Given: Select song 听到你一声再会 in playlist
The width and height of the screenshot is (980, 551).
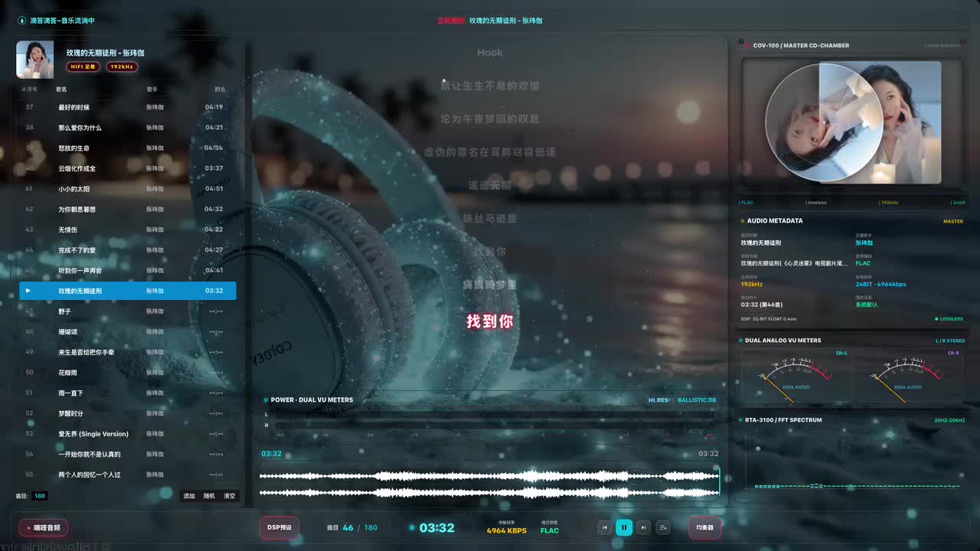Looking at the screenshot, I should 128,270.
